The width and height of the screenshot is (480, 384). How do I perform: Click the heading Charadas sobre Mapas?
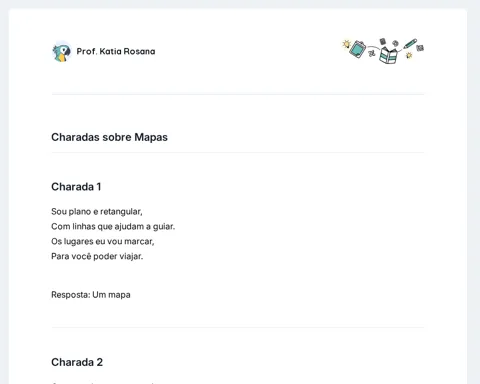(109, 137)
